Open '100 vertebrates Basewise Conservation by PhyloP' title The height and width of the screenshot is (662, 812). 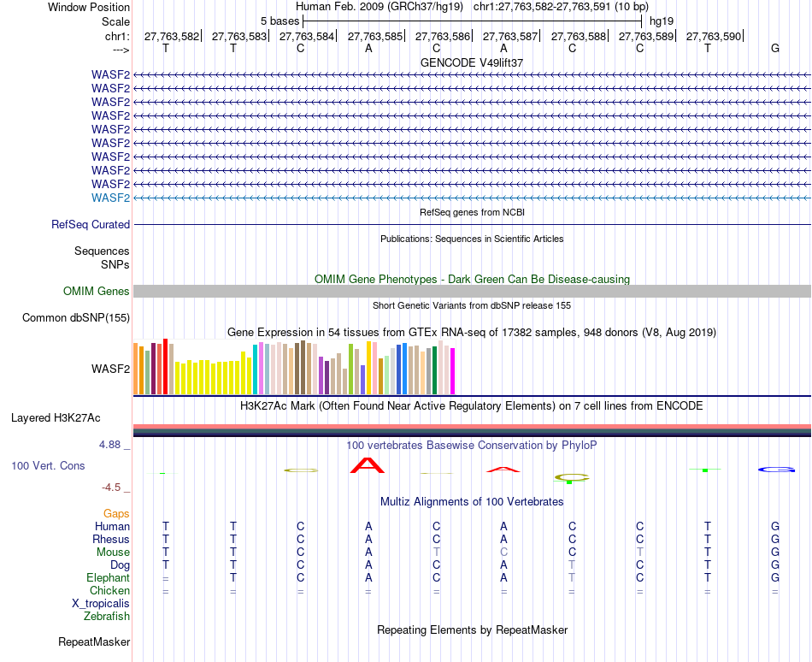(472, 445)
